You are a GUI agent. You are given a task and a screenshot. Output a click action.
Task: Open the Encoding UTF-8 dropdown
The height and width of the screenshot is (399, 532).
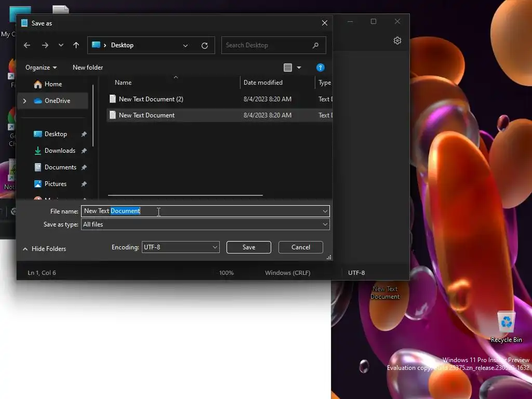180,247
